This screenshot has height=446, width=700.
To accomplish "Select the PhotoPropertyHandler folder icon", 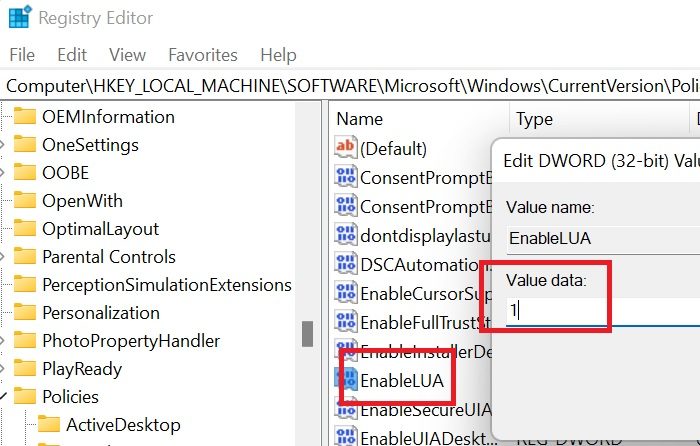I will pyautogui.click(x=25, y=341).
